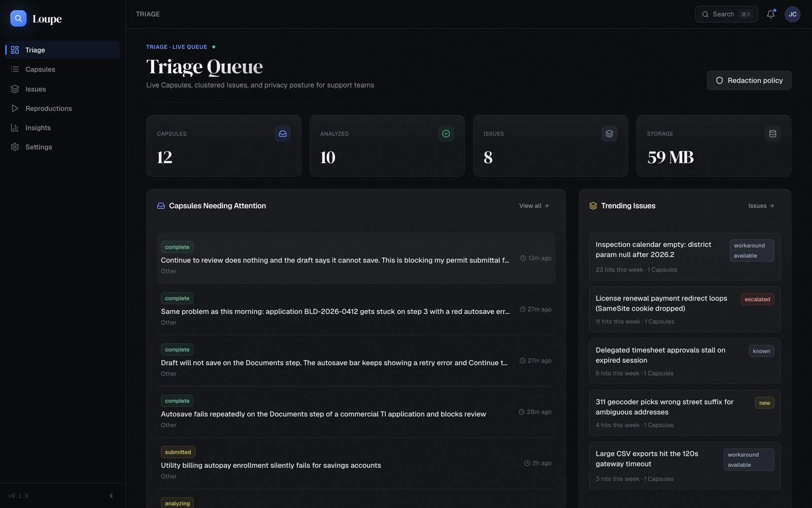Open Insights in the sidebar
Screen dimensions: 812x508
click(62, 128)
